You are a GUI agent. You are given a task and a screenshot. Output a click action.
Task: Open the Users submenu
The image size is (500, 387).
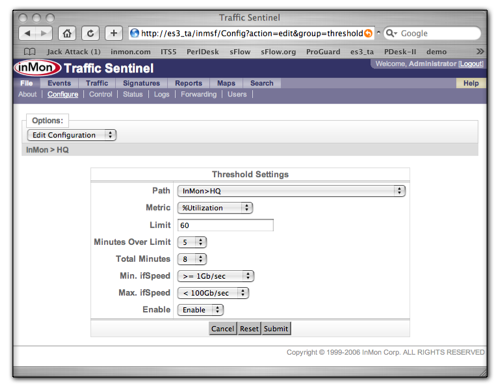[237, 94]
